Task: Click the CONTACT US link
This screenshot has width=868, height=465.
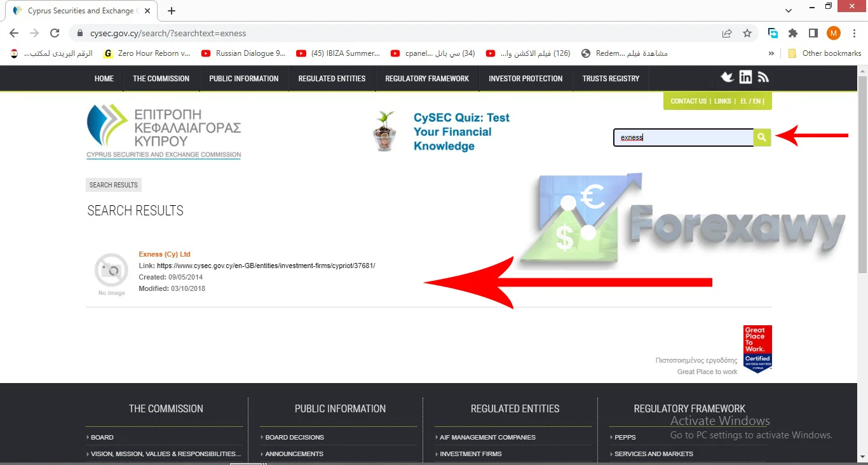Action: click(x=688, y=101)
